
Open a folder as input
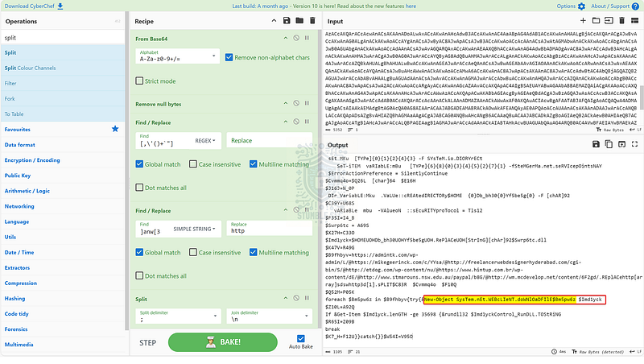coord(596,21)
